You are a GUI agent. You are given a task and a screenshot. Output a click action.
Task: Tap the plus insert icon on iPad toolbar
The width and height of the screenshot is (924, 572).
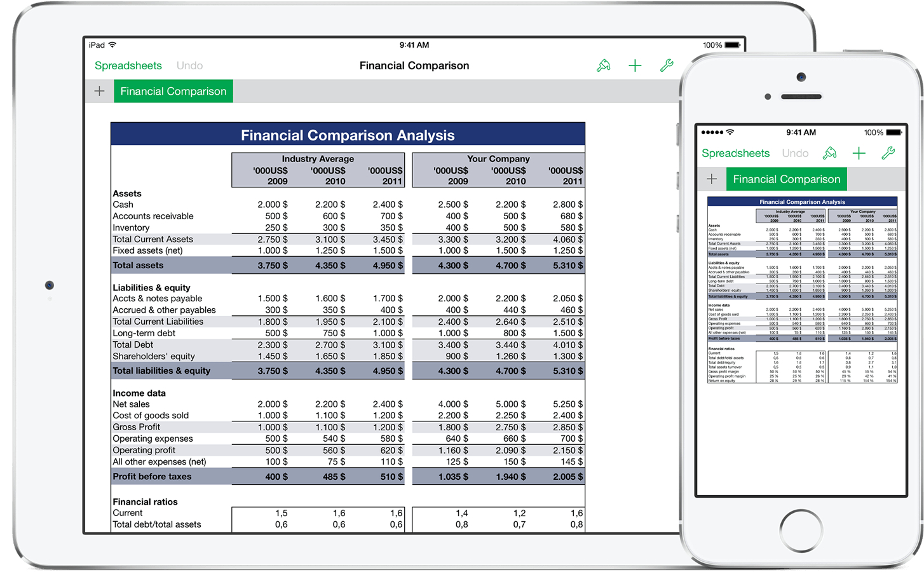(635, 65)
